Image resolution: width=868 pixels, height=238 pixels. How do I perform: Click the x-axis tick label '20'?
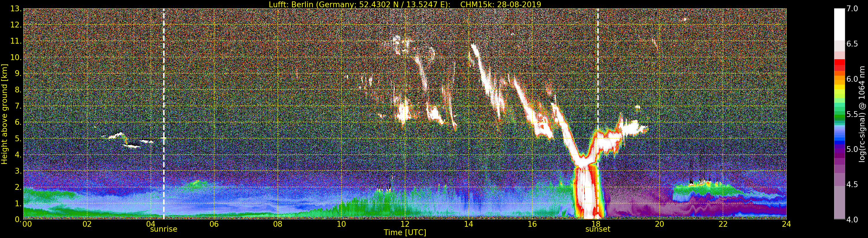click(x=659, y=224)
